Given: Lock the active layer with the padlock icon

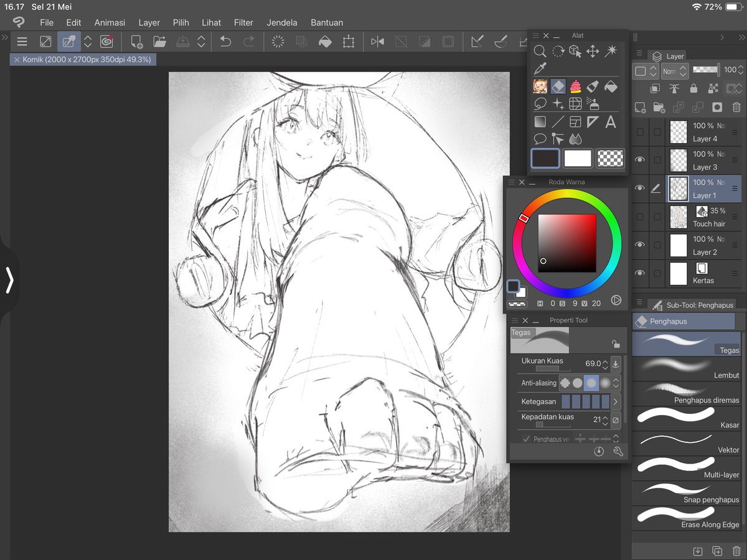Looking at the screenshot, I should pos(693,89).
